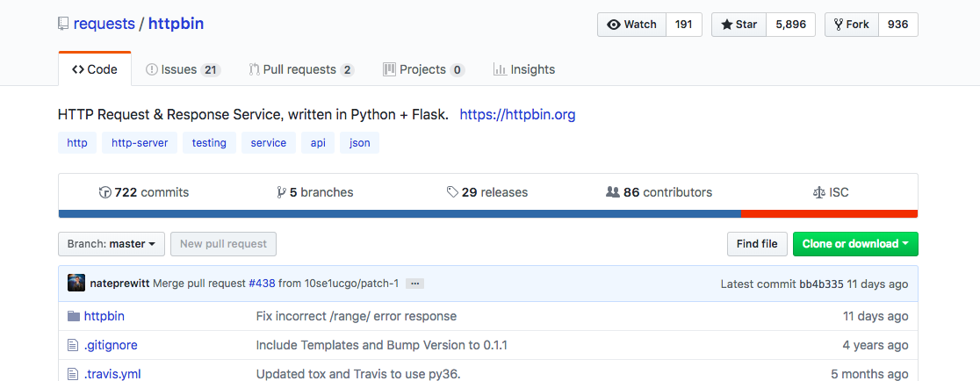Viewport: 980px width, 381px height.
Task: Click the httpbin folder icon
Action: click(x=74, y=316)
